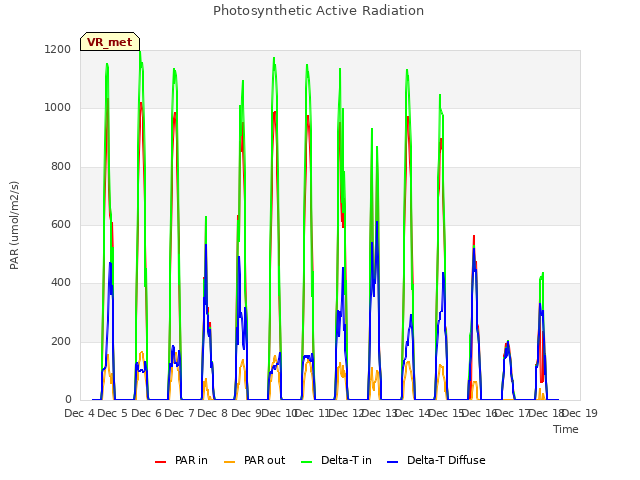Viewport: 640px width, 480px height.
Task: Click the 1000 y-axis tick label
Action: point(58,108)
